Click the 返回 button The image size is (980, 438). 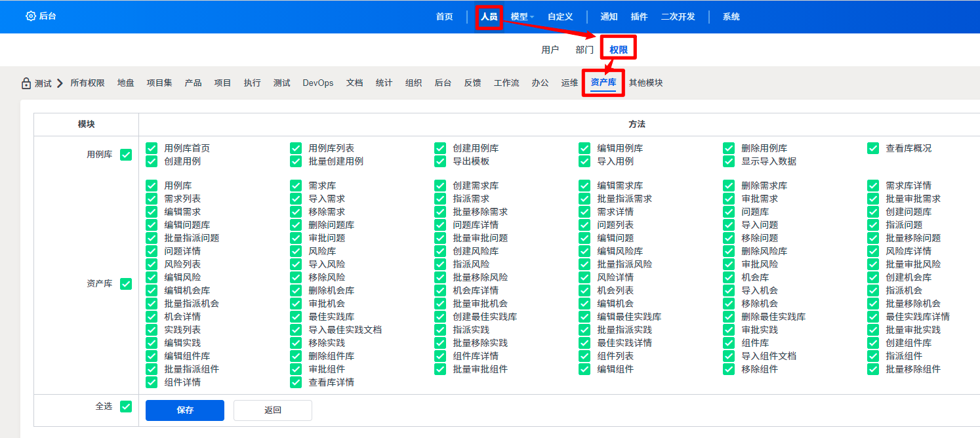[x=273, y=410]
